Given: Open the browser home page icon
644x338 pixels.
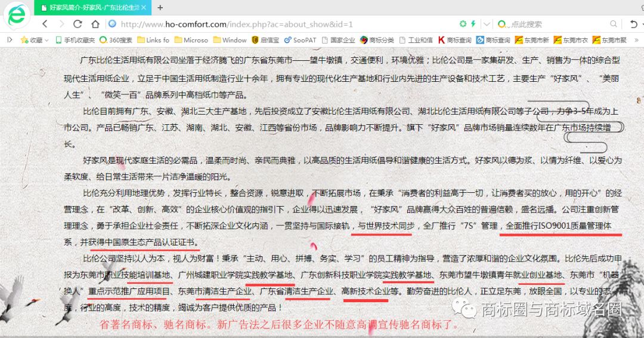Looking at the screenshot, I should pos(95,24).
